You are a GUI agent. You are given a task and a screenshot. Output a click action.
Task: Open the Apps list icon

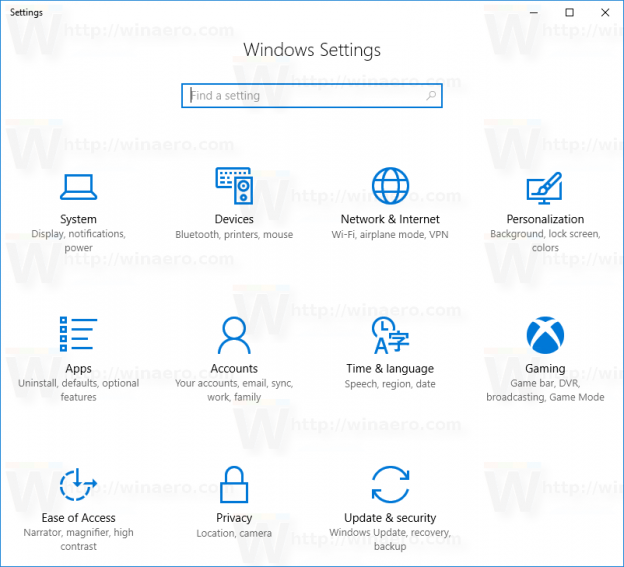click(78, 335)
